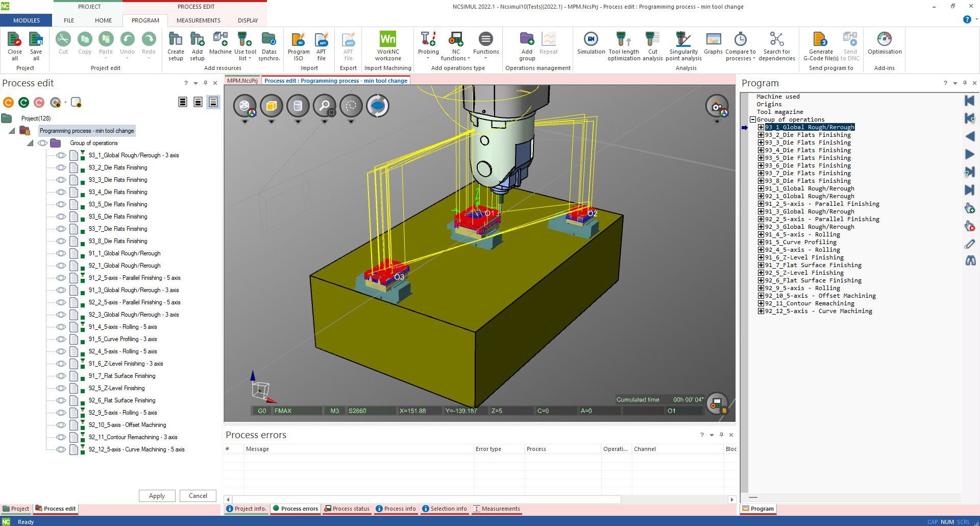Open the MPM.NcsPrj document tab

point(242,81)
